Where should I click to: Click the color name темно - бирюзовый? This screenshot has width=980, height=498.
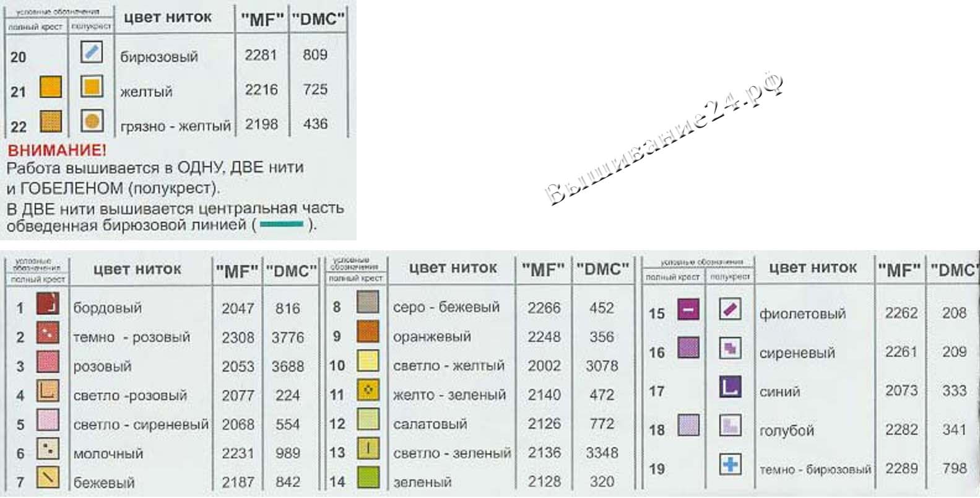click(815, 470)
